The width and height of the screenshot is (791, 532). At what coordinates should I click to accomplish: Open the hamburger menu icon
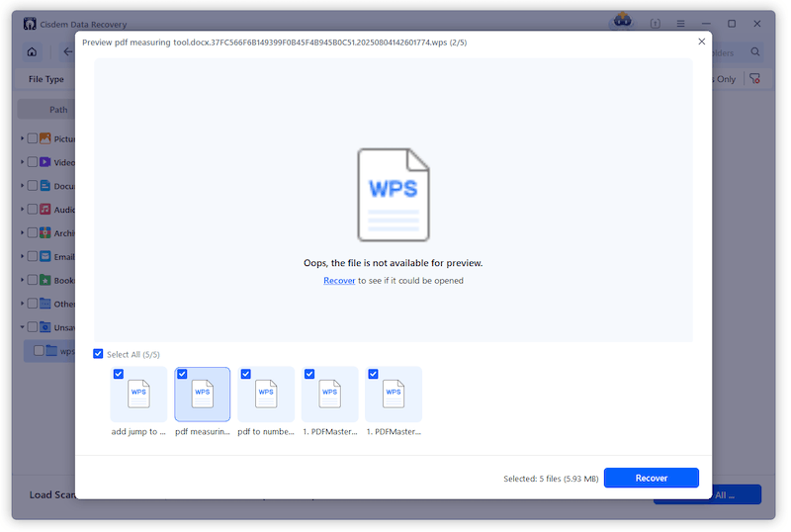(x=680, y=24)
